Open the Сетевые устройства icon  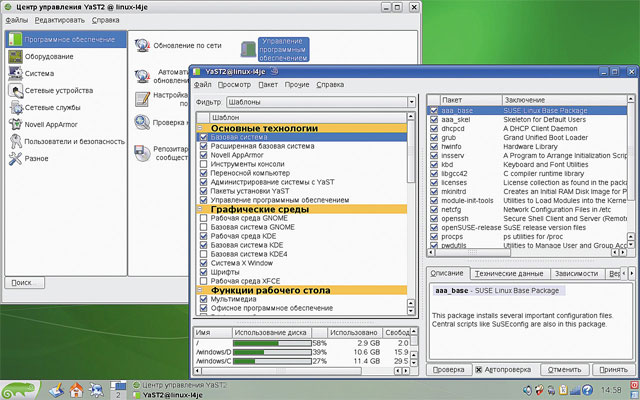point(16,91)
